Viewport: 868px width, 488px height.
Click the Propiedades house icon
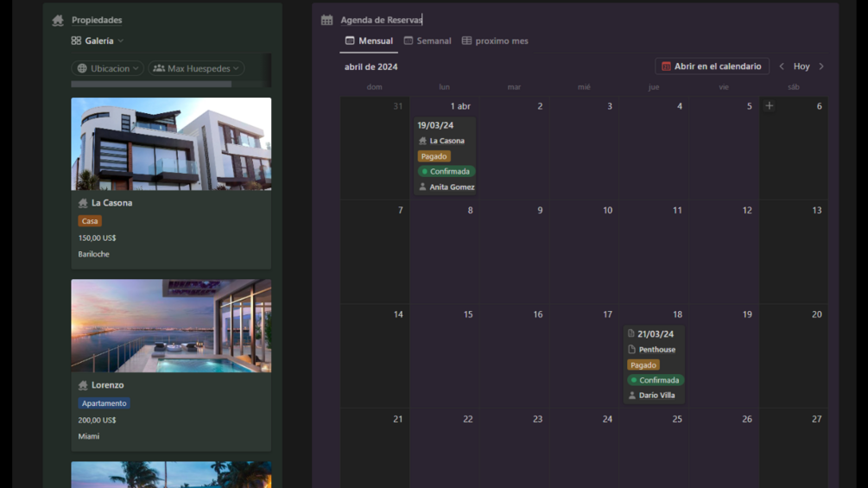(x=58, y=21)
